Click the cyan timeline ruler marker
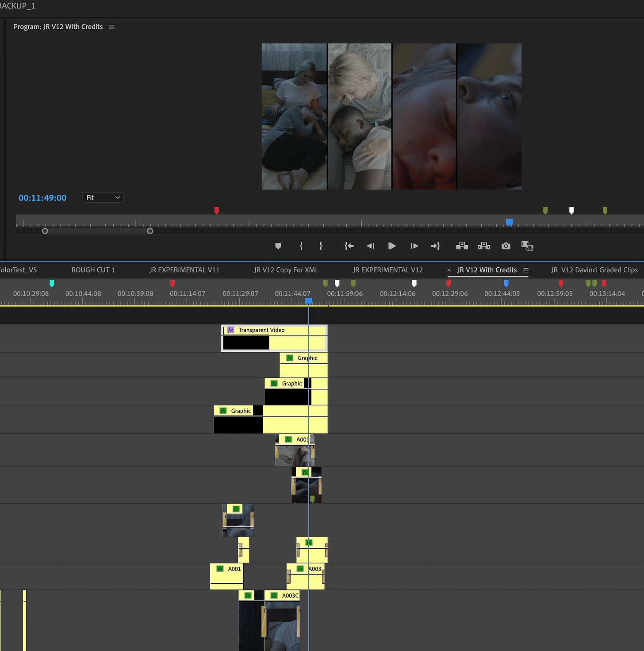Viewport: 644px width, 651px height. (52, 283)
